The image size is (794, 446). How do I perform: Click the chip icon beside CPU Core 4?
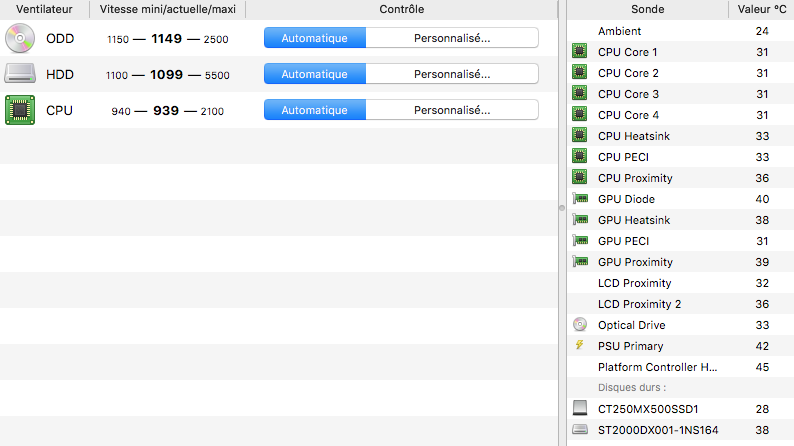pos(580,114)
